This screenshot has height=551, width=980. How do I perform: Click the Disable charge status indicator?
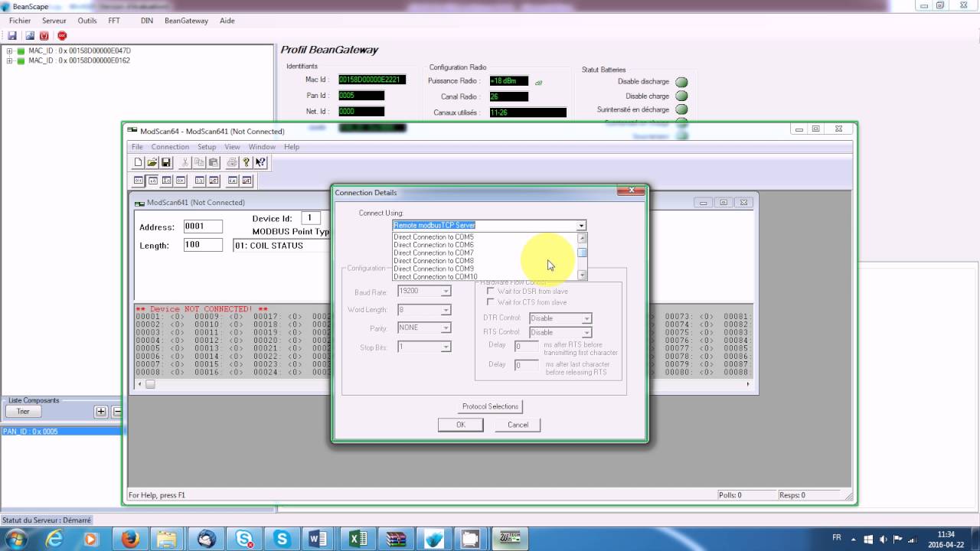[681, 96]
